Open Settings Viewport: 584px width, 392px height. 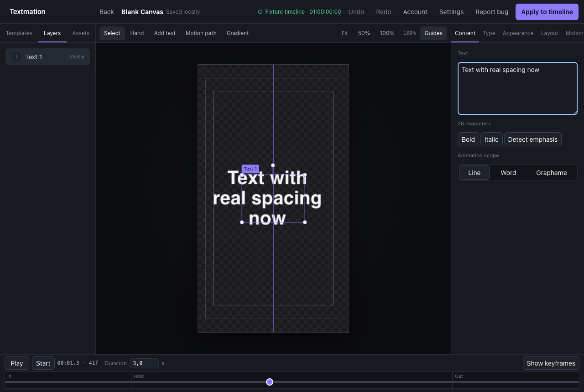tap(451, 12)
